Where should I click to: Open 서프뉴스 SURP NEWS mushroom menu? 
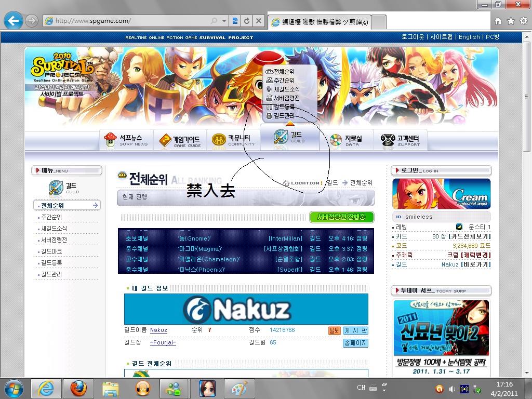tap(126, 140)
